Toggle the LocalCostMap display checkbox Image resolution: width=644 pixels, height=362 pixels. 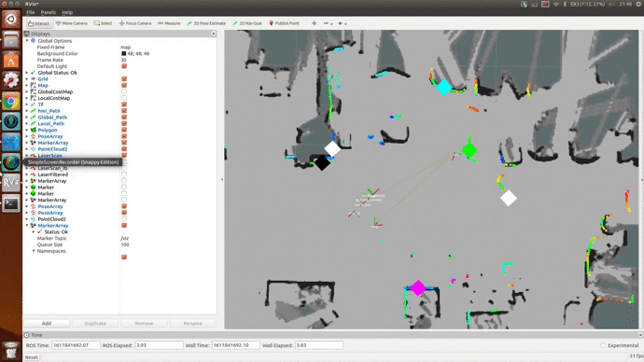click(124, 98)
